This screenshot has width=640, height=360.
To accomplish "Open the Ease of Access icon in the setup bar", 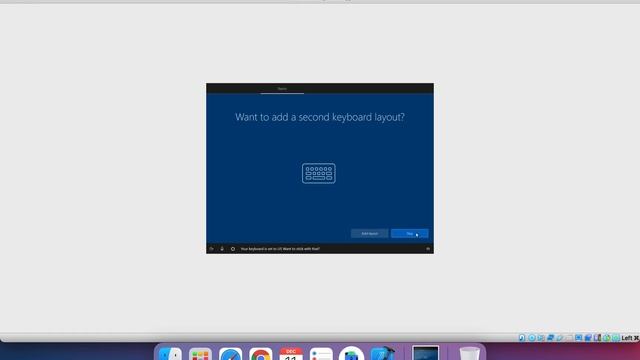I will pyautogui.click(x=211, y=249).
